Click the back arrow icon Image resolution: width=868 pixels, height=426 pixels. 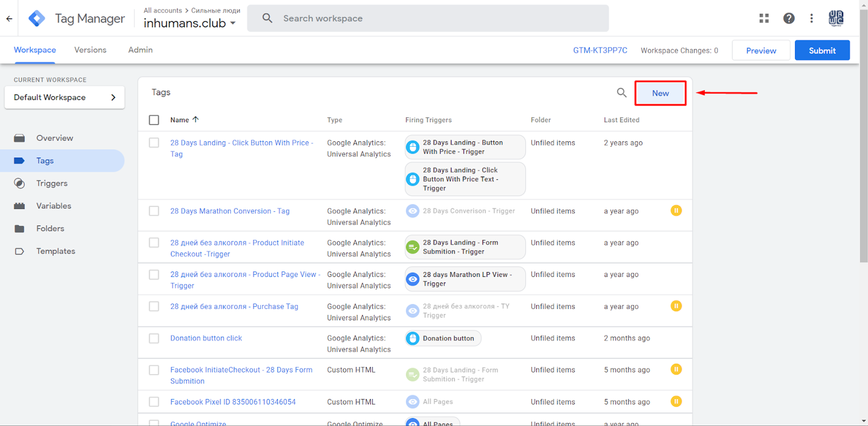point(9,18)
